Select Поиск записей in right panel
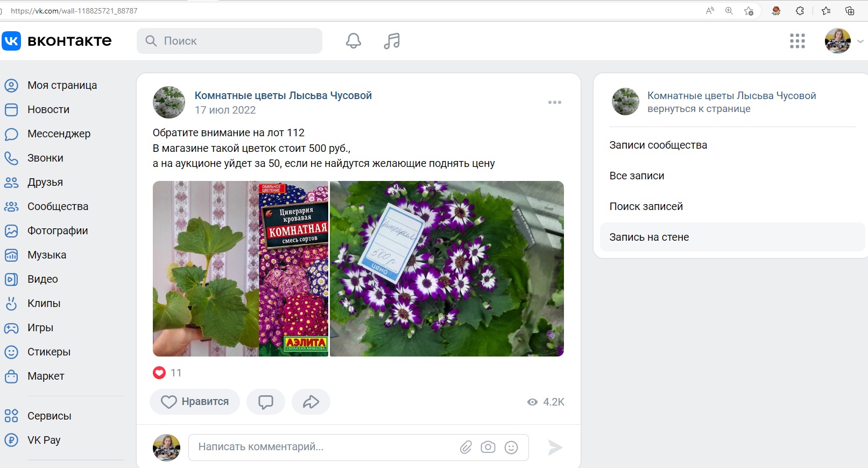The height and width of the screenshot is (468, 868). point(646,206)
